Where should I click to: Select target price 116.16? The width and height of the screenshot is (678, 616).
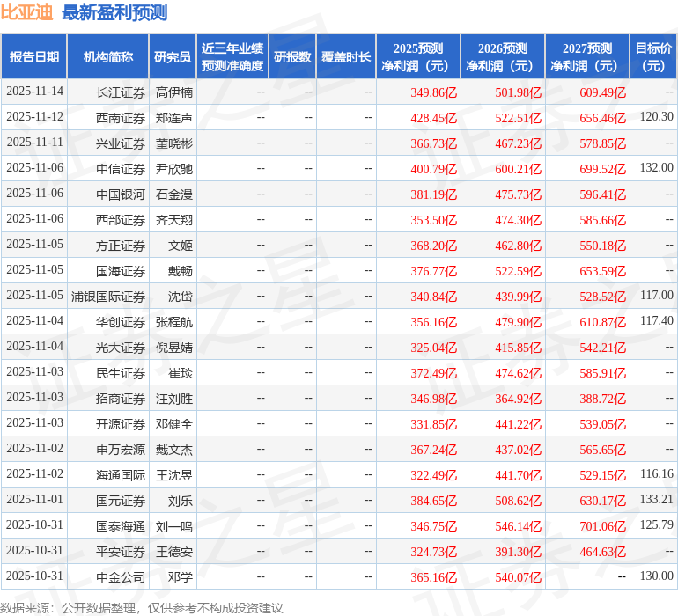coord(656,473)
